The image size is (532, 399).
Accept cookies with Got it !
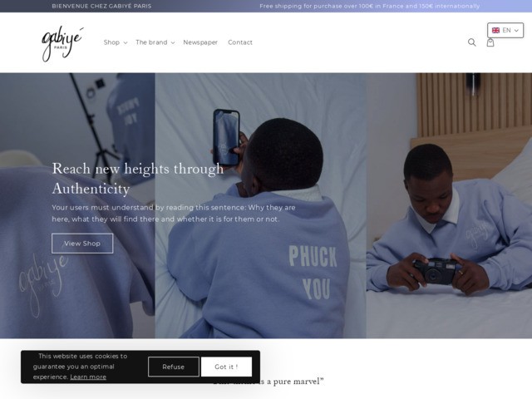(226, 367)
